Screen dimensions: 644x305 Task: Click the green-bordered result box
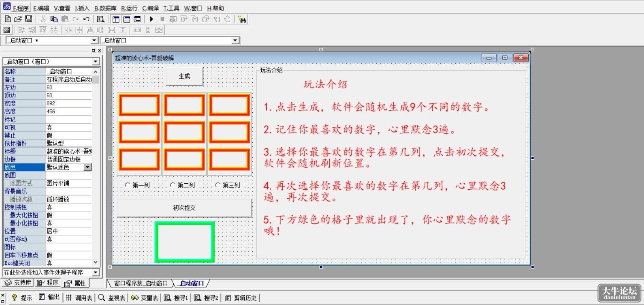[185, 242]
